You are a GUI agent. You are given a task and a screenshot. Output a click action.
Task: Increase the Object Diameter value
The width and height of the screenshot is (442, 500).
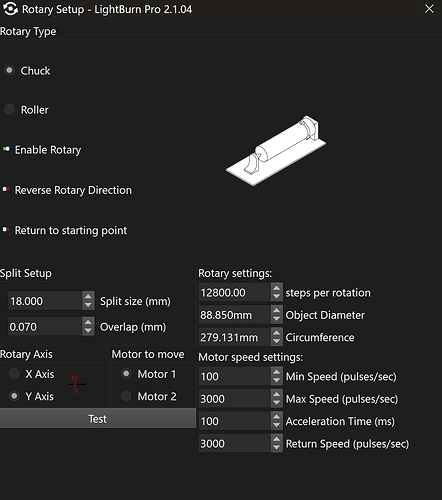[x=276, y=310]
